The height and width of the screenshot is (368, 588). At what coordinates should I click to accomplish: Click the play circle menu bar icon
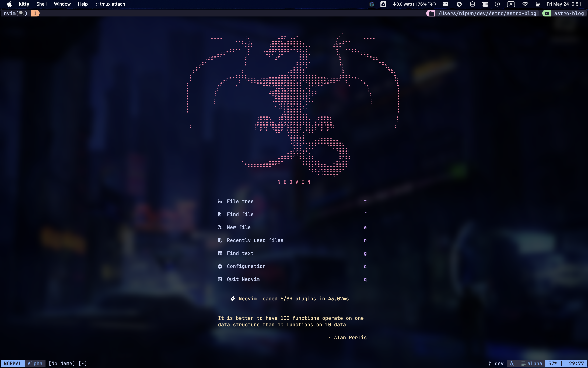coord(497,4)
